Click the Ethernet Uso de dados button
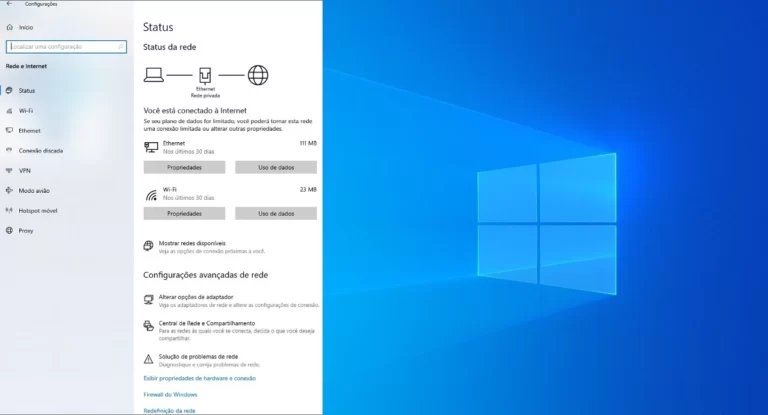The width and height of the screenshot is (768, 415). (x=276, y=168)
